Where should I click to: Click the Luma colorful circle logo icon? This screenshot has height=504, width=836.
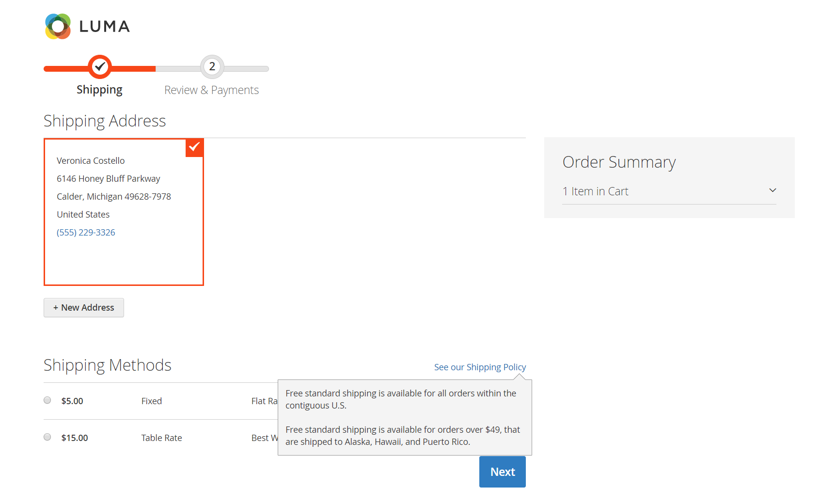pos(58,26)
